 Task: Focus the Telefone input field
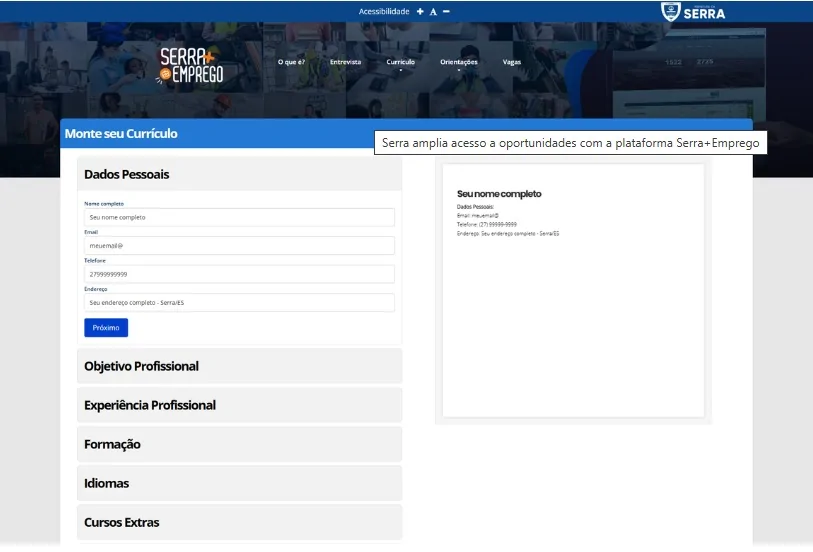click(x=239, y=274)
